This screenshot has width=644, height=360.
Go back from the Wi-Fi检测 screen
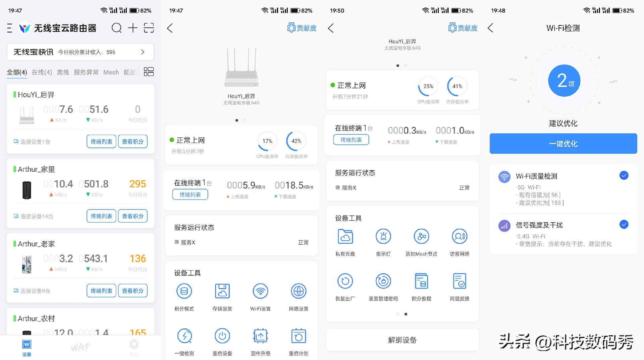point(491,28)
